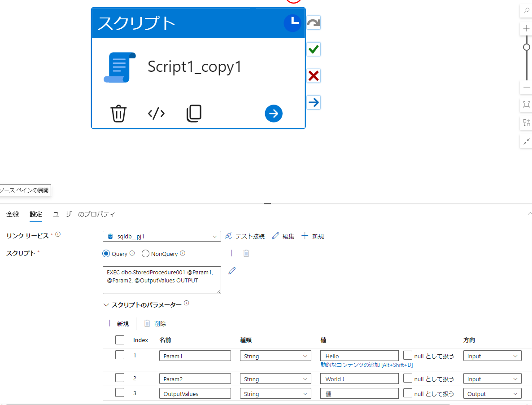Switch to the 全般 tab

[12, 214]
